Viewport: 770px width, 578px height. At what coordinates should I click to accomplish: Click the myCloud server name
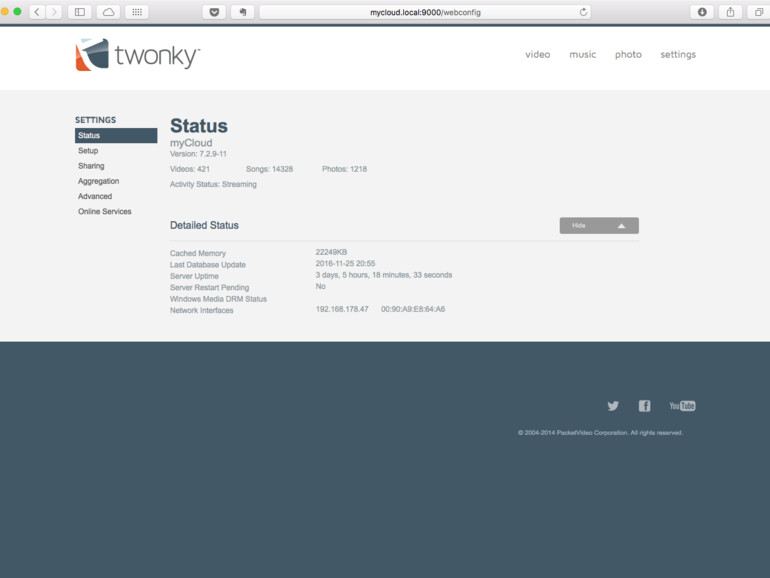(x=191, y=143)
